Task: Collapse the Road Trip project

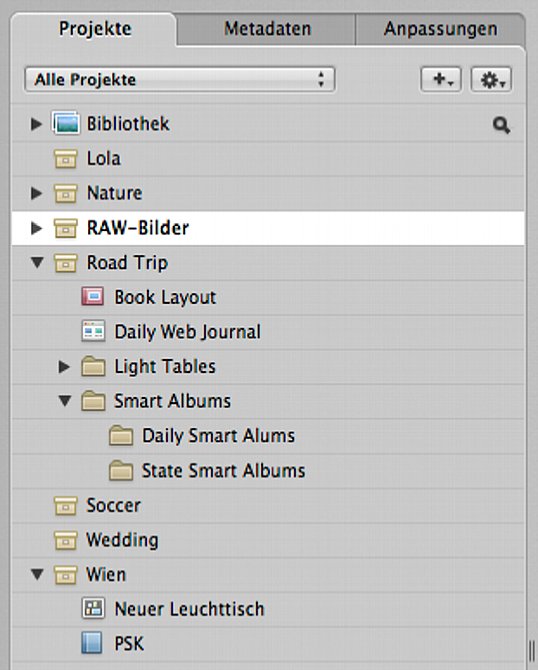Action: click(37, 262)
